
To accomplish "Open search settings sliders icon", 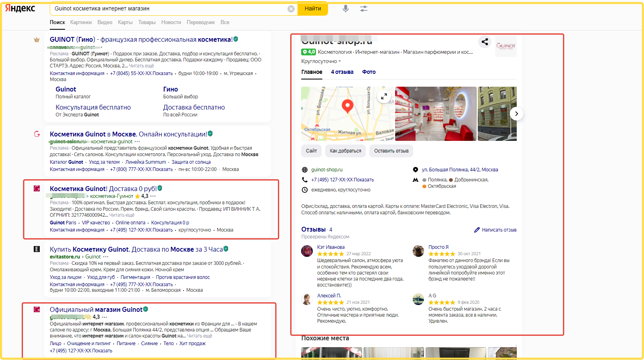I will coord(364,8).
